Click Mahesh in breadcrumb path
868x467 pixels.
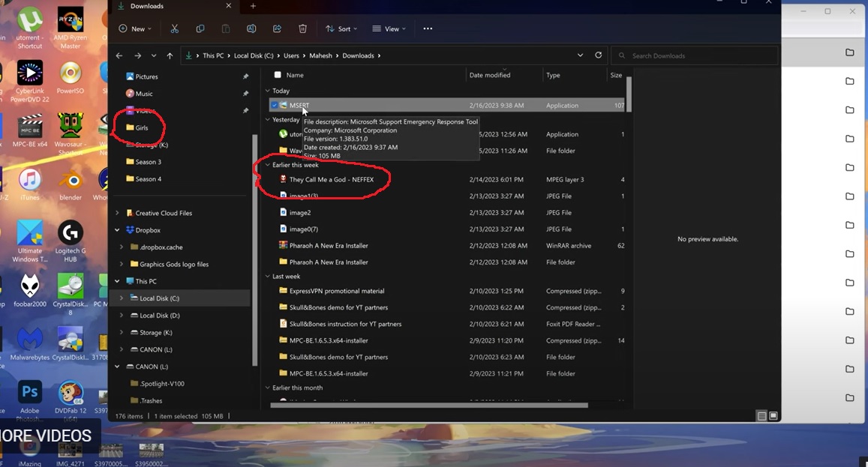coord(320,55)
